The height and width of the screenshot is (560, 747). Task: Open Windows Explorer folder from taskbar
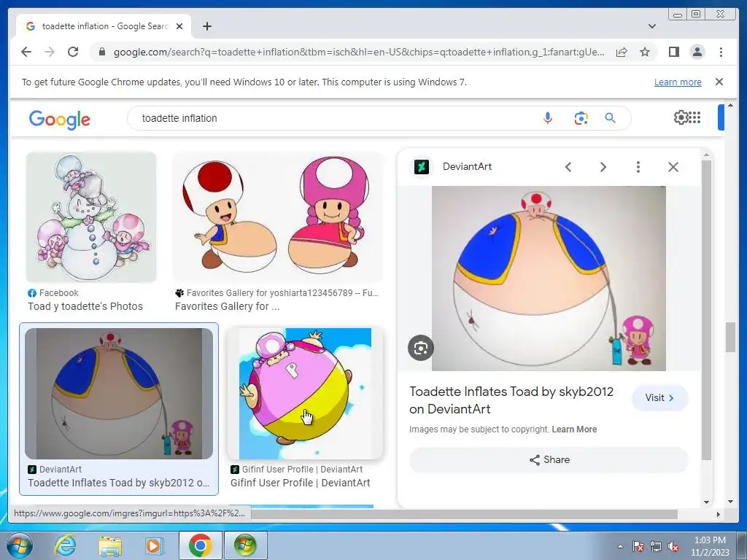[110, 545]
